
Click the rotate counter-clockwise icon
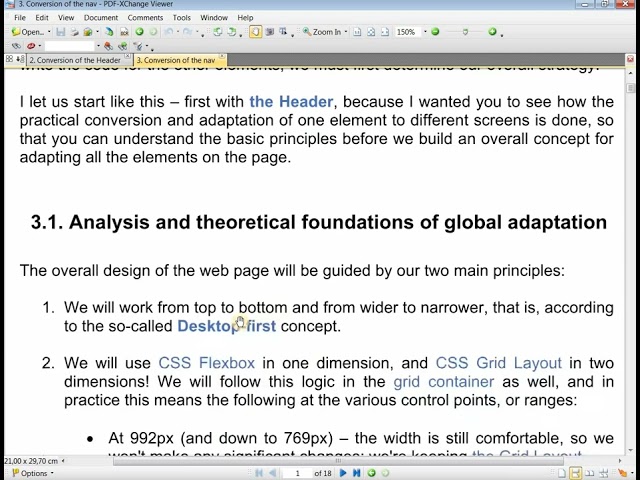[x=218, y=32]
